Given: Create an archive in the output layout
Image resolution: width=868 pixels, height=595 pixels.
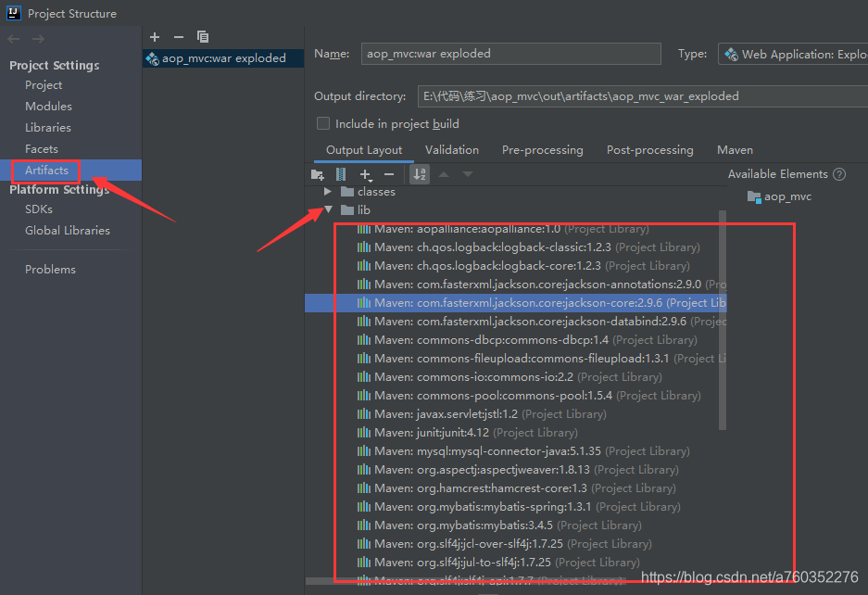Looking at the screenshot, I should click(x=340, y=174).
